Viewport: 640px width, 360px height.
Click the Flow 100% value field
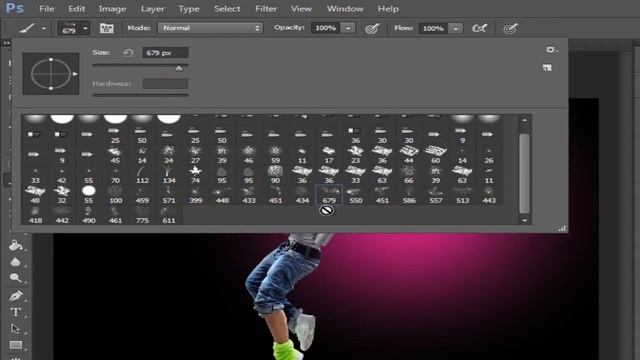(433, 29)
